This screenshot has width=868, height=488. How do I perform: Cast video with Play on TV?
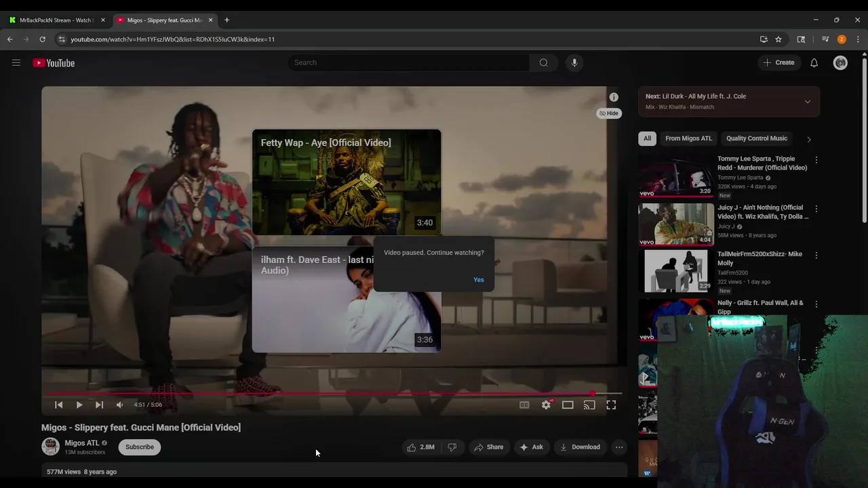coord(589,405)
